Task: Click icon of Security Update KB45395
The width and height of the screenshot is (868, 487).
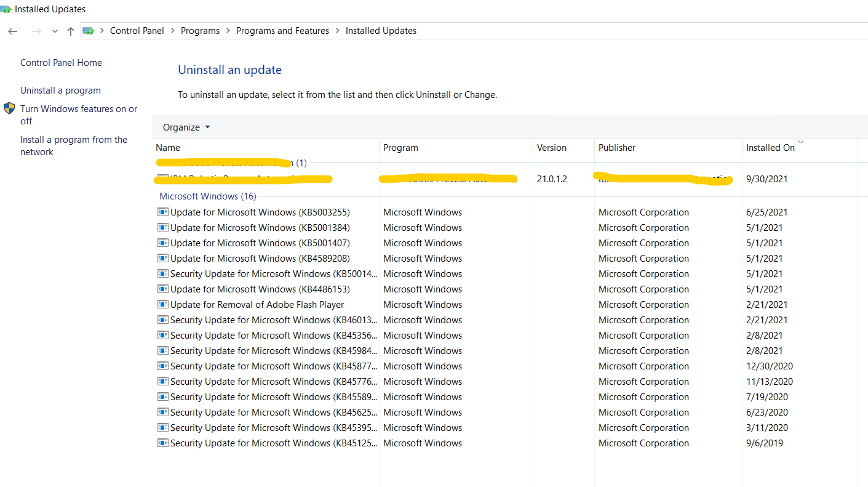Action: [163, 428]
